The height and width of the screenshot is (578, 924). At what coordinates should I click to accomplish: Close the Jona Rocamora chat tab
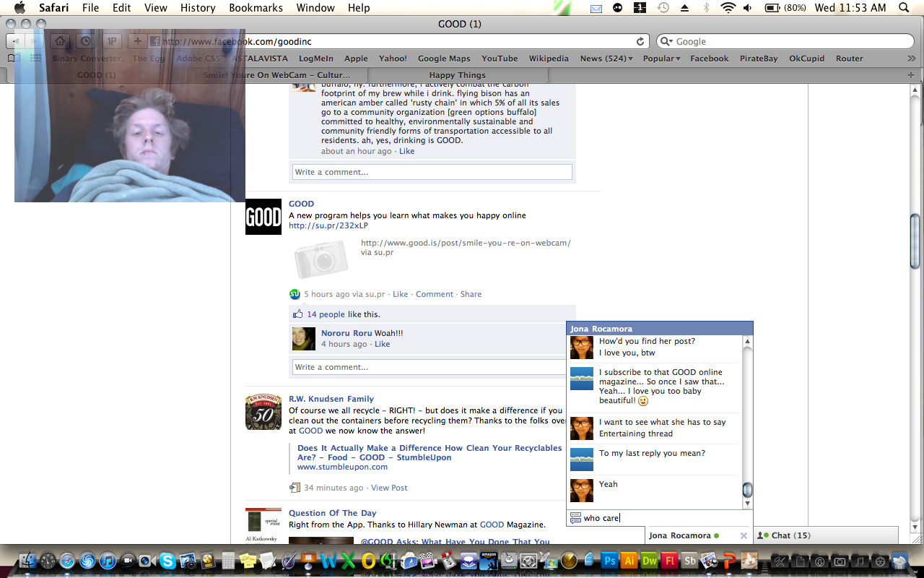tap(744, 535)
